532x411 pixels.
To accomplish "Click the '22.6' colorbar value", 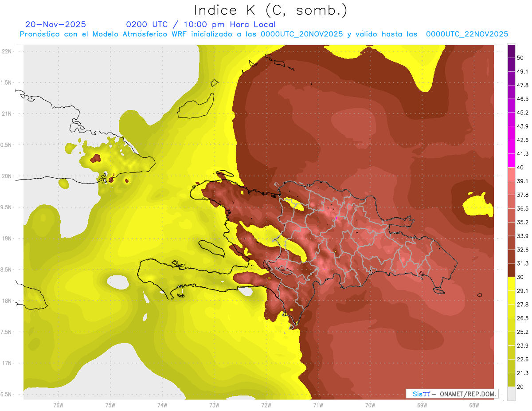I will pyautogui.click(x=523, y=359).
